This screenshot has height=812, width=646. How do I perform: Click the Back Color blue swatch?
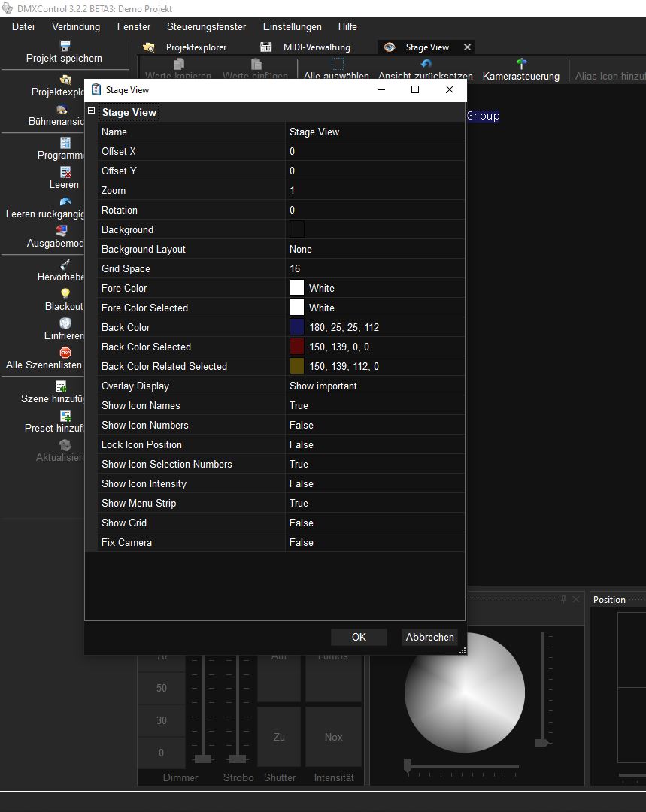[297, 327]
